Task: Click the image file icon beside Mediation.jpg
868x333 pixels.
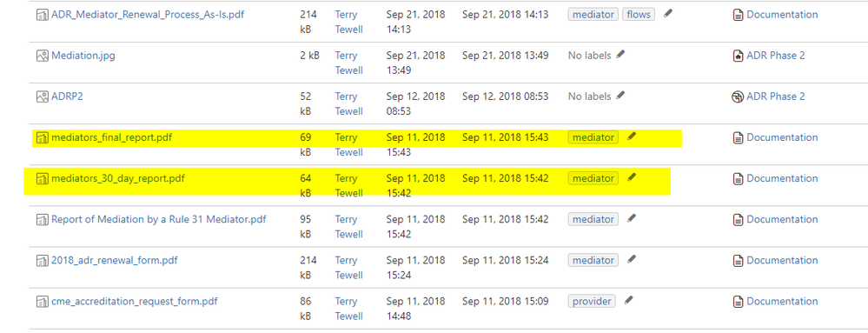Action: tap(42, 56)
